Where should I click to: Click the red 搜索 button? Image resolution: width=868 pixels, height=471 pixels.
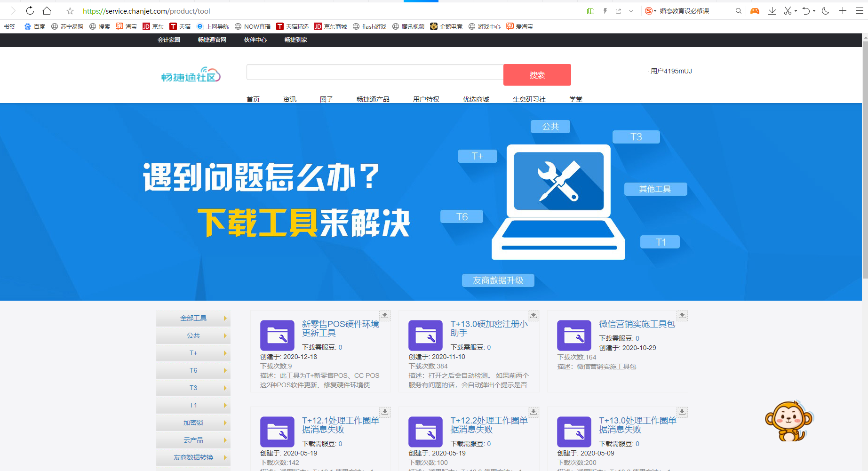click(537, 75)
